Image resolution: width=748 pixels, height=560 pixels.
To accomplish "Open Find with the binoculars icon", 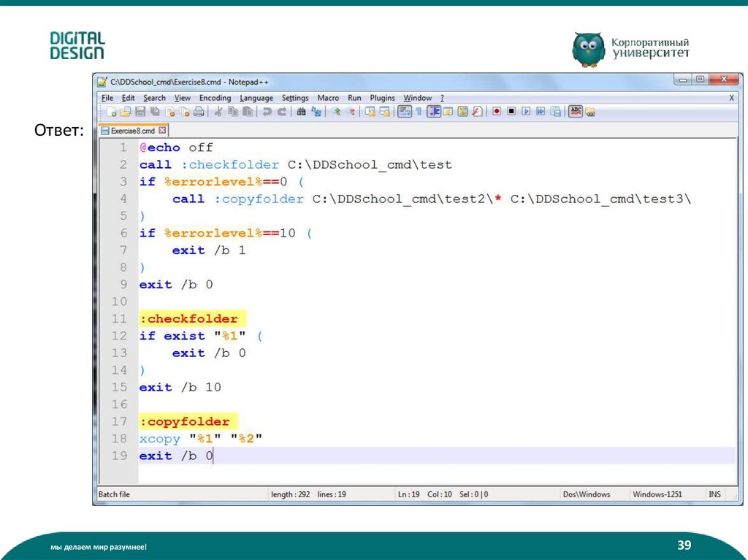I will [x=301, y=112].
